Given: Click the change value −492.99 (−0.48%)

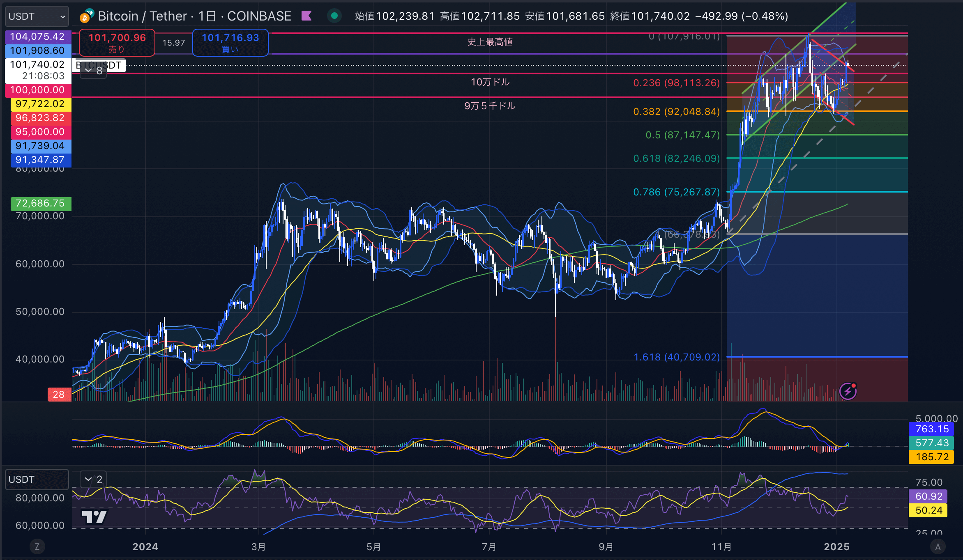Looking at the screenshot, I should 742,16.
